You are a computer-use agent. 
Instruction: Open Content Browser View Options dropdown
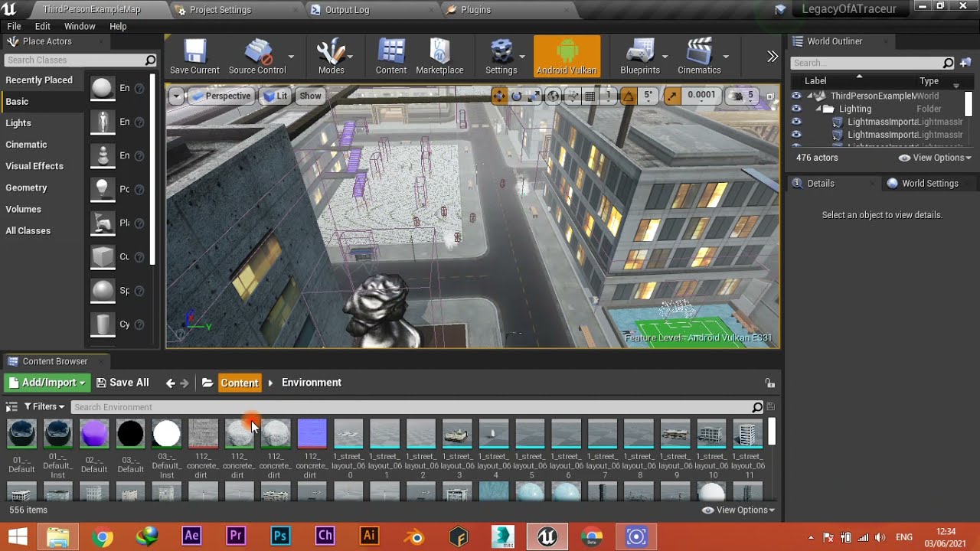(x=738, y=510)
